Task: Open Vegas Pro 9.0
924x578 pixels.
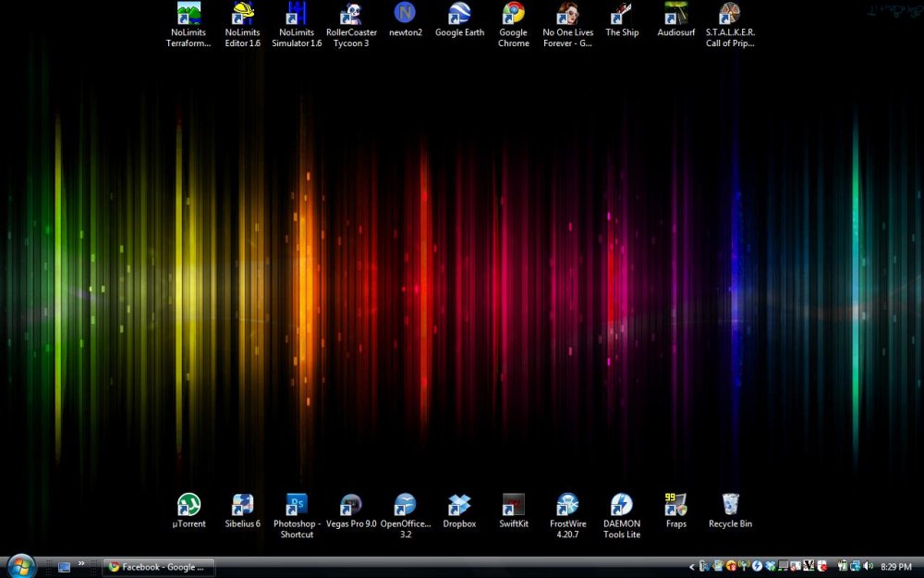Action: (349, 507)
